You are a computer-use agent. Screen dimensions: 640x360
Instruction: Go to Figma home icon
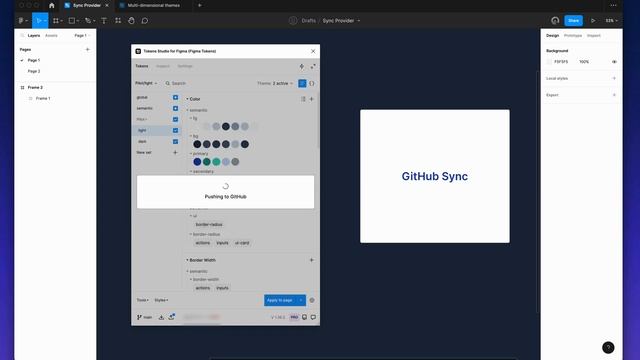[51, 5]
